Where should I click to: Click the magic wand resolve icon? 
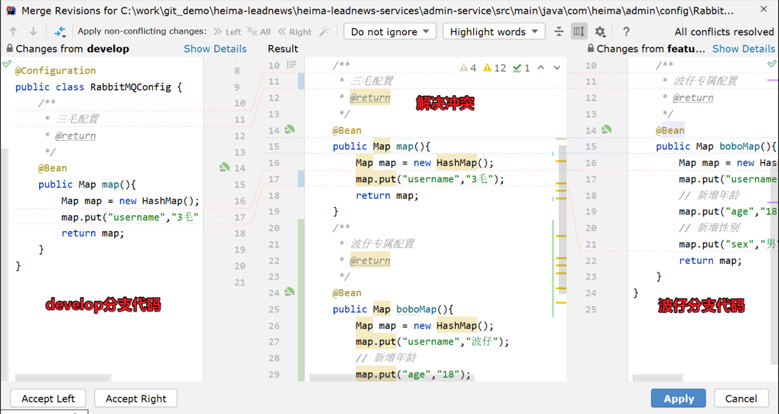point(324,31)
